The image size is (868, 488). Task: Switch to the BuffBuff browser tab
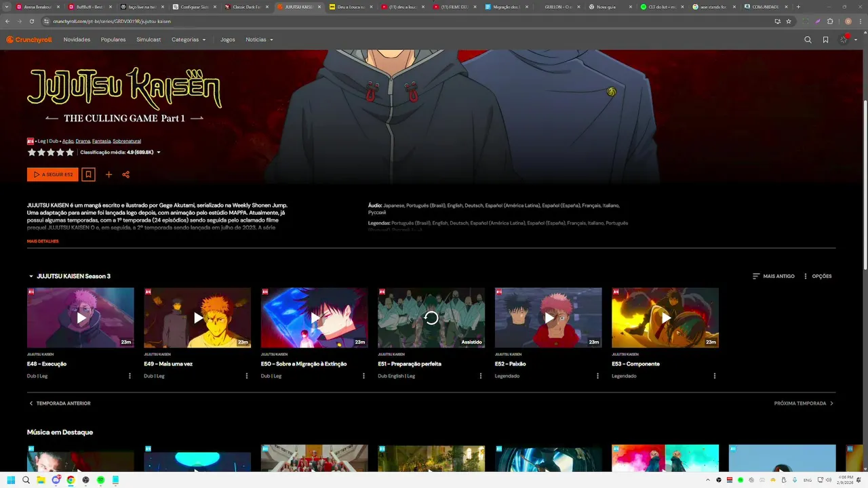coord(90,7)
